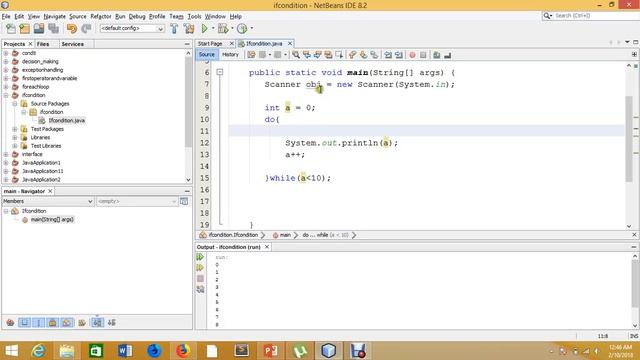Click the Save All toolbar icon
Screen dimensions: 640x360
(x=53, y=29)
